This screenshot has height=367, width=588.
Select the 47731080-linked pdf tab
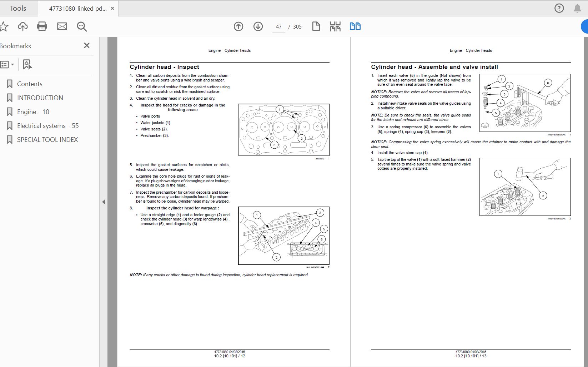tap(77, 8)
